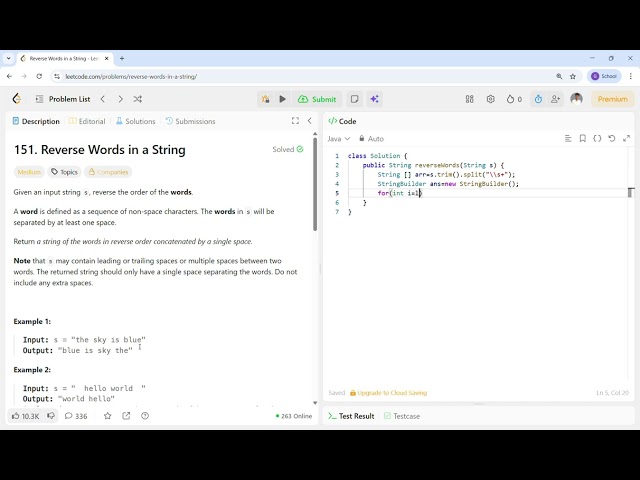The width and height of the screenshot is (640, 480).
Task: Switch to the Submissions tab
Action: point(190,121)
